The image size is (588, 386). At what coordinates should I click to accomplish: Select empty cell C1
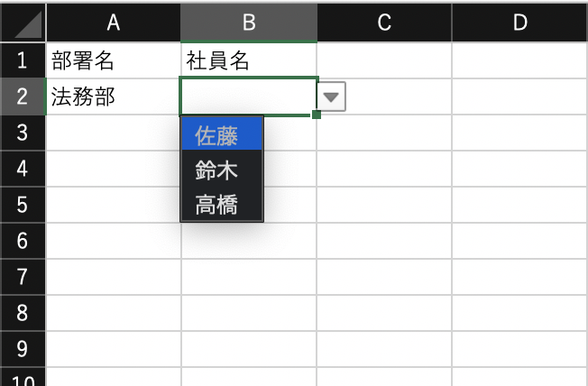click(x=384, y=60)
